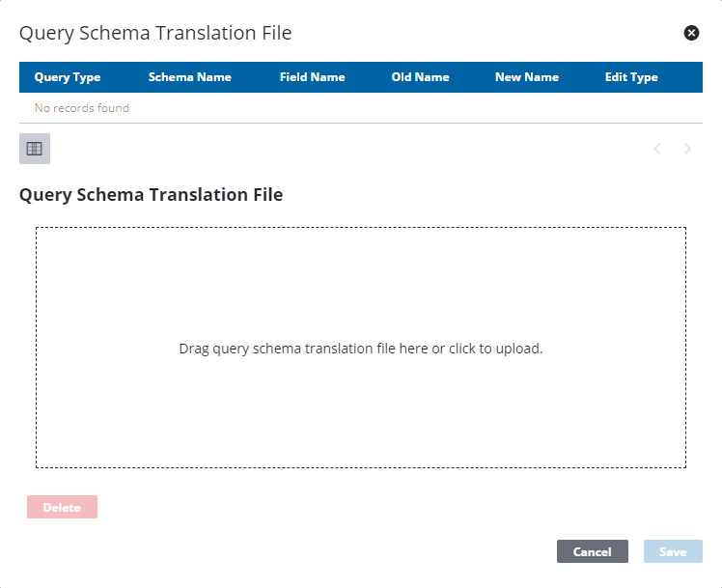The image size is (722, 588).
Task: Click the New Name column header
Action: pos(527,77)
